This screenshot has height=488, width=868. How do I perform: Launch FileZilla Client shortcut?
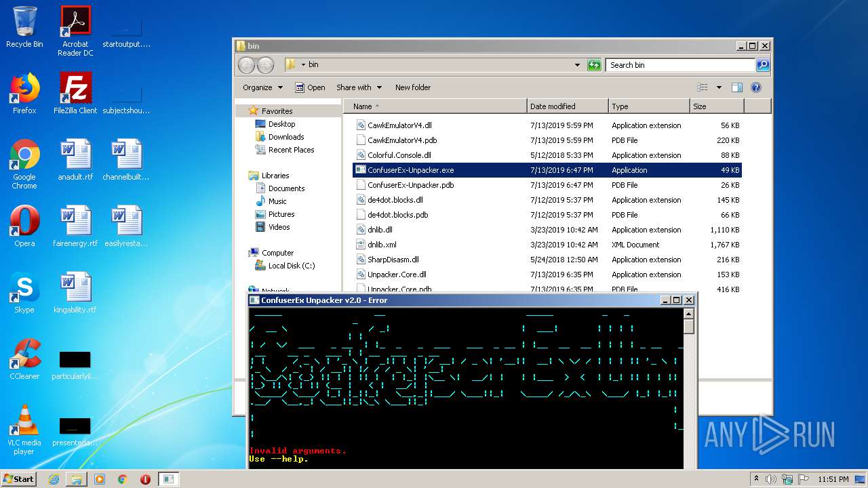(x=75, y=94)
